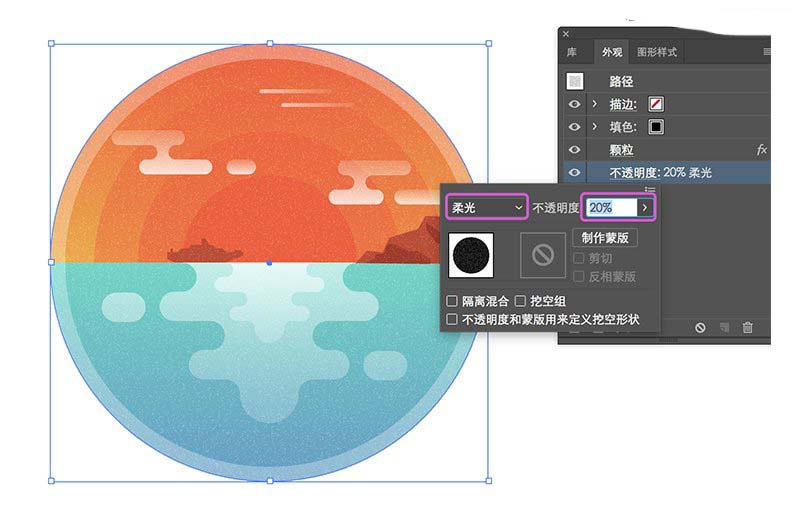Viewport: 800px width, 515px height.
Task: Open the 柔光 blend mode dropdown
Action: 487,207
